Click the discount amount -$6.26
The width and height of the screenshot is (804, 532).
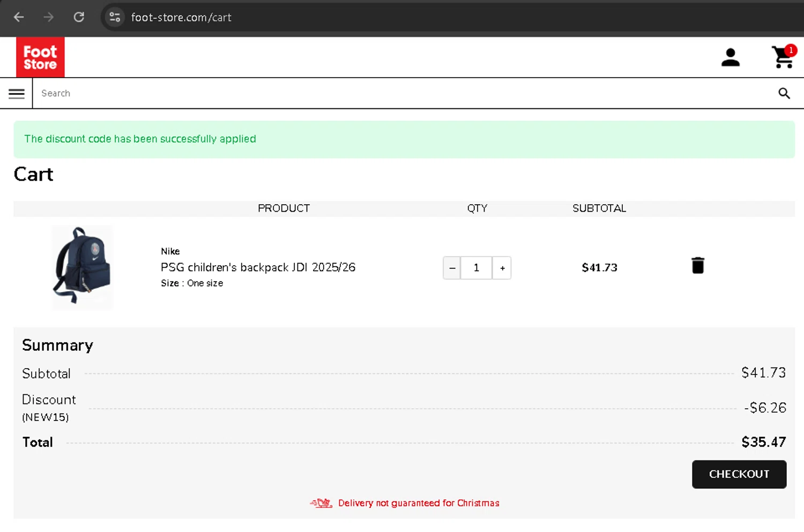(765, 408)
